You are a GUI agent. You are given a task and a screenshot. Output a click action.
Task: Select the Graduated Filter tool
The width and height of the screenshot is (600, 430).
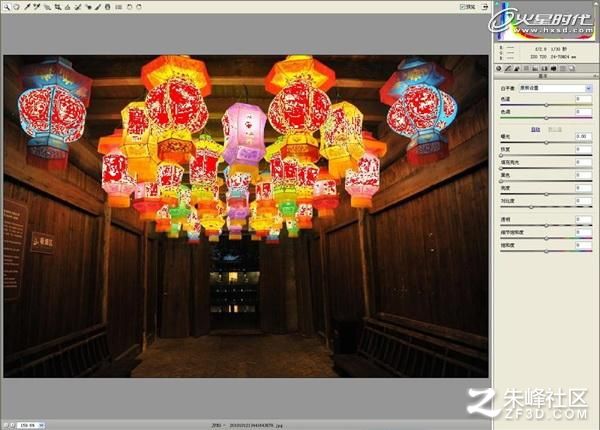click(x=108, y=7)
